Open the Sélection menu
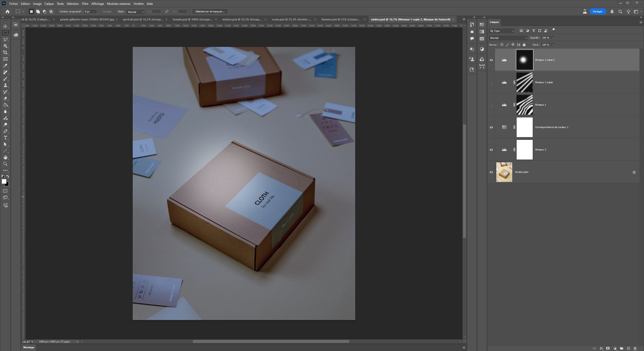Viewport: 644px width, 351px height. pos(73,4)
